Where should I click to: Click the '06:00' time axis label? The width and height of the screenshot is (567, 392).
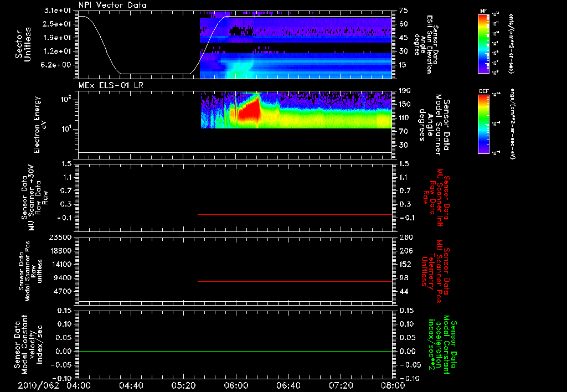236,385
